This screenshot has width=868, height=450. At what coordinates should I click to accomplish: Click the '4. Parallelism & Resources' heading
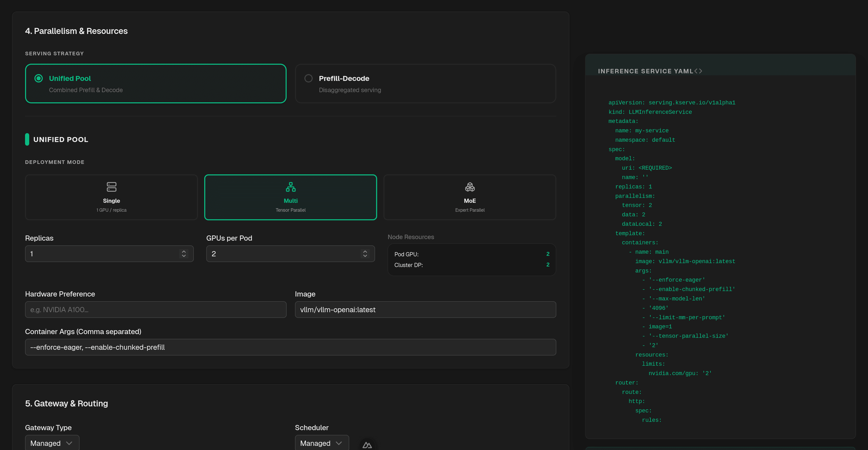pyautogui.click(x=76, y=31)
